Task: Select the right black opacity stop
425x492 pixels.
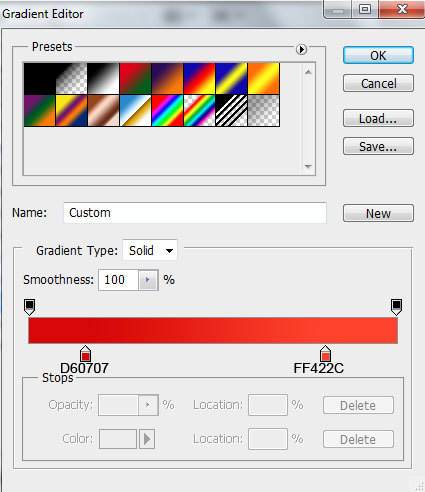Action: tap(396, 307)
